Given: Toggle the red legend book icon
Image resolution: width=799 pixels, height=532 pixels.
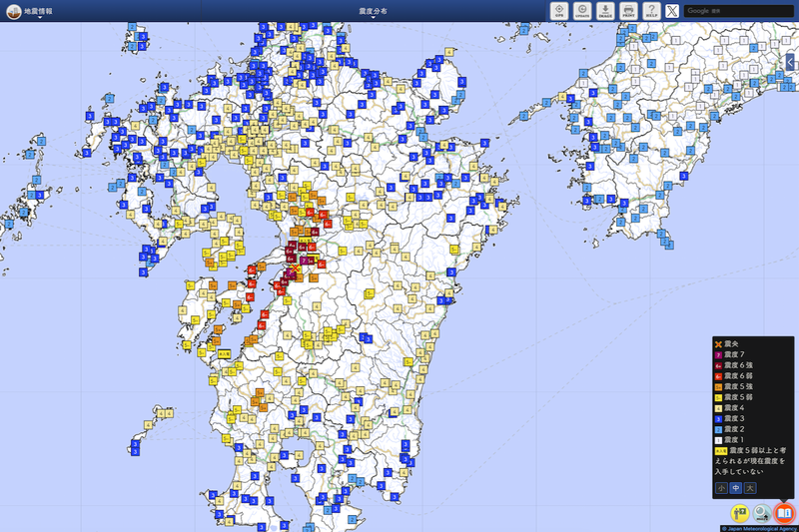Looking at the screenshot, I should 784,513.
